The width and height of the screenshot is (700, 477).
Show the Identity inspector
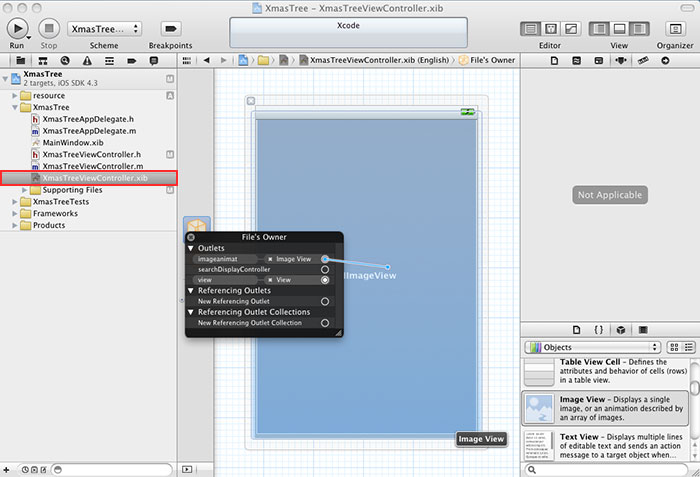point(599,60)
